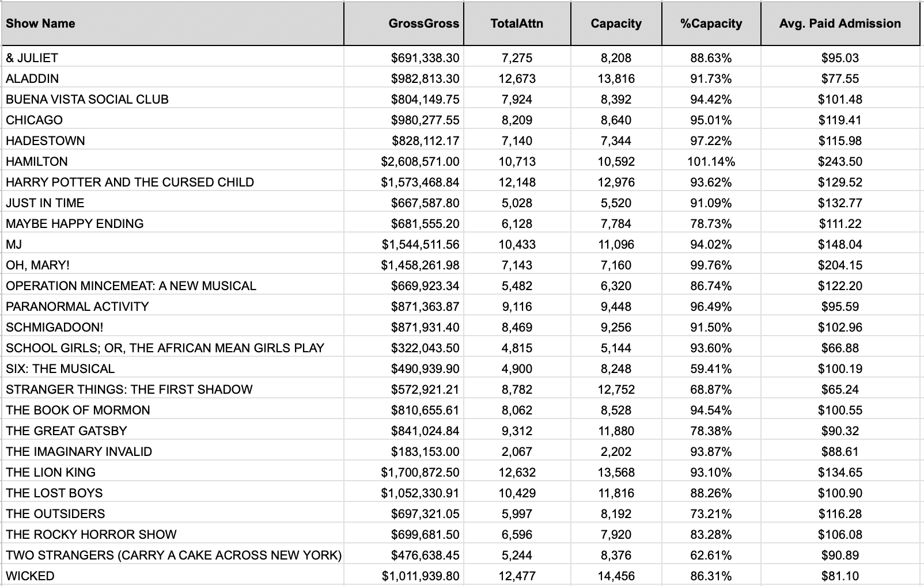This screenshot has height=586, width=924.
Task: Click Hamilton's gross of $2,608,571.00
Action: tap(404, 162)
